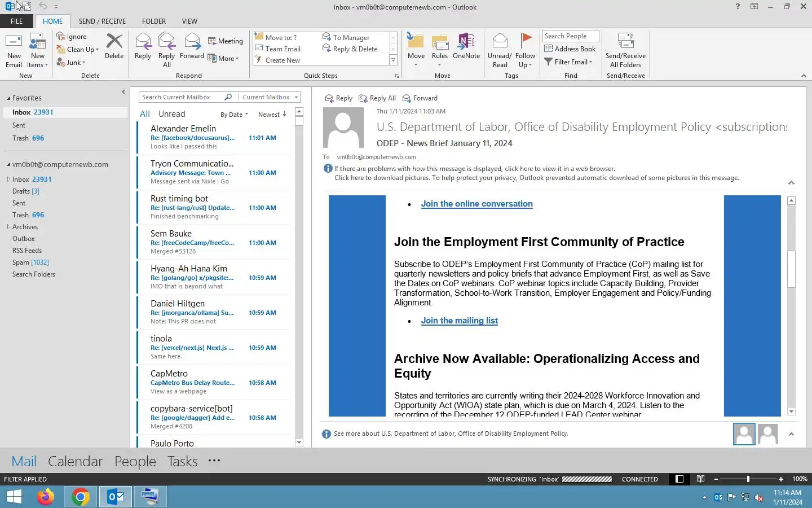Open the Junk dropdown
812x508 pixels.
click(x=71, y=62)
